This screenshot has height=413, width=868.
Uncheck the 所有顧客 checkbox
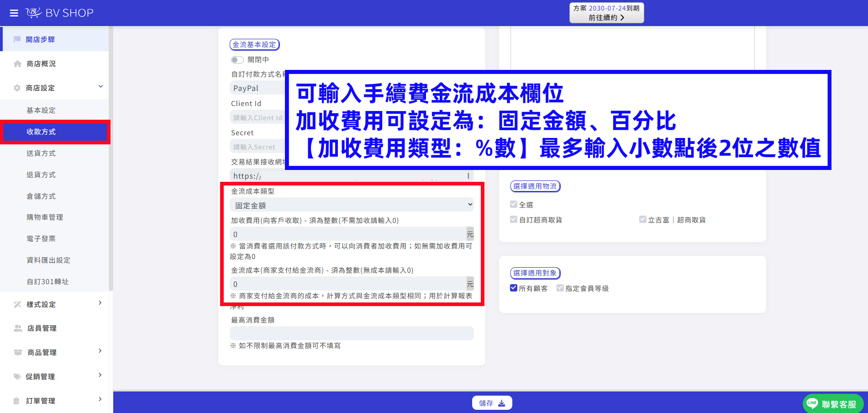click(514, 288)
